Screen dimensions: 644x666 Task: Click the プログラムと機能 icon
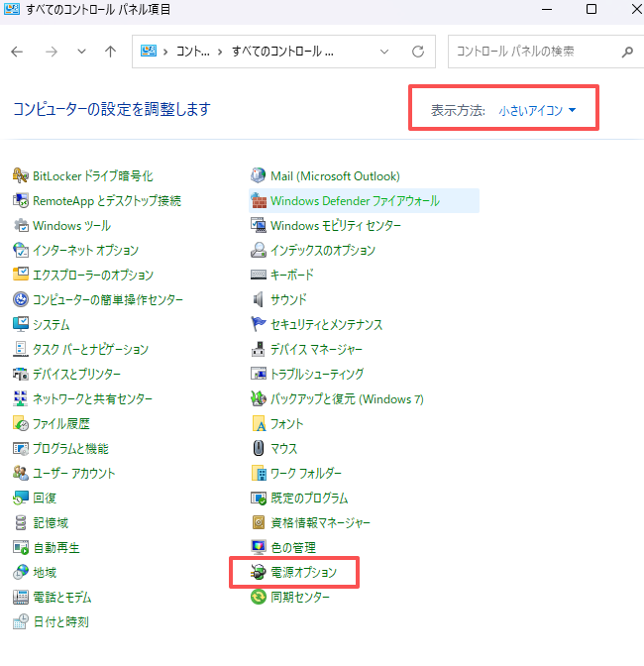21,448
